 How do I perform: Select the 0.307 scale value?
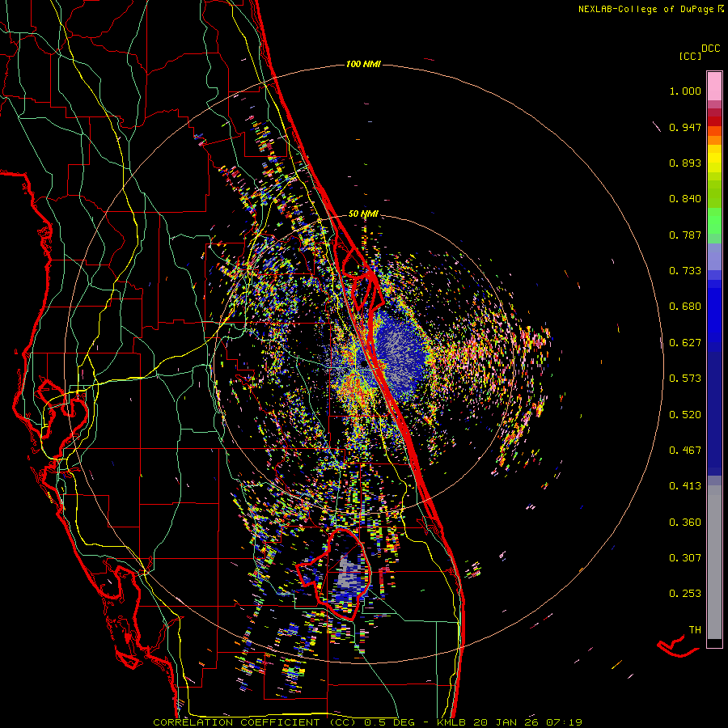coord(685,558)
